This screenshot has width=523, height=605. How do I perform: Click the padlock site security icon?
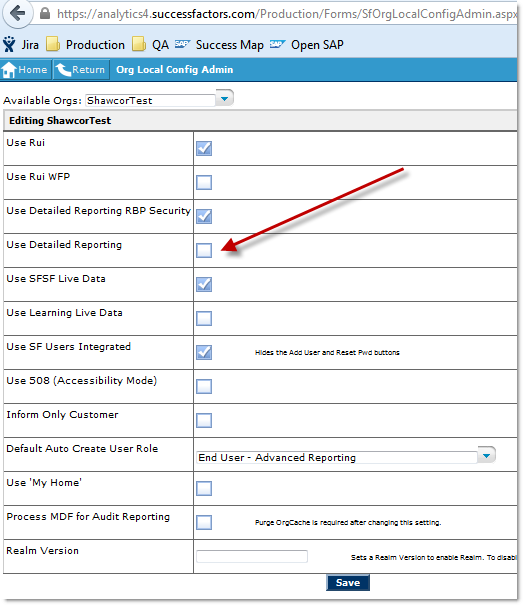tap(45, 14)
